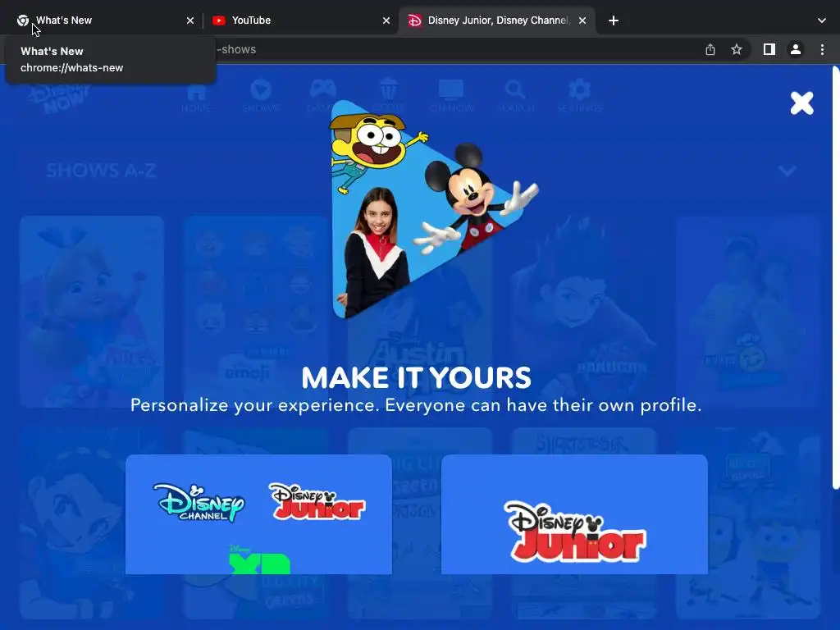Click the share page icon

click(x=710, y=50)
